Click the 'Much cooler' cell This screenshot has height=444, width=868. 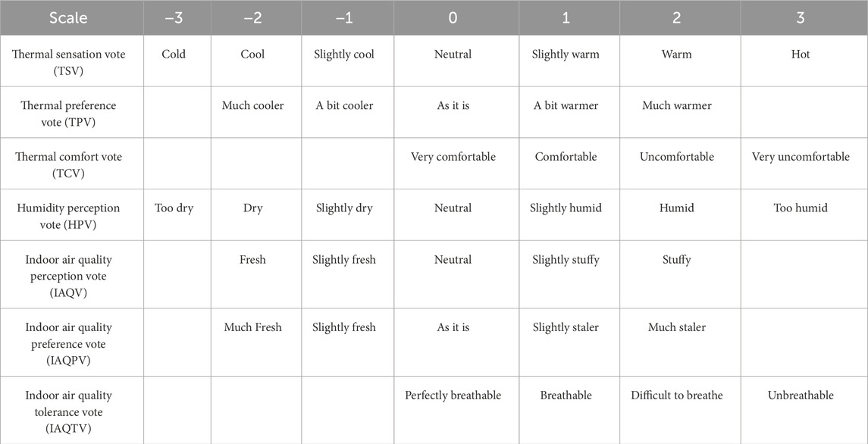click(252, 105)
